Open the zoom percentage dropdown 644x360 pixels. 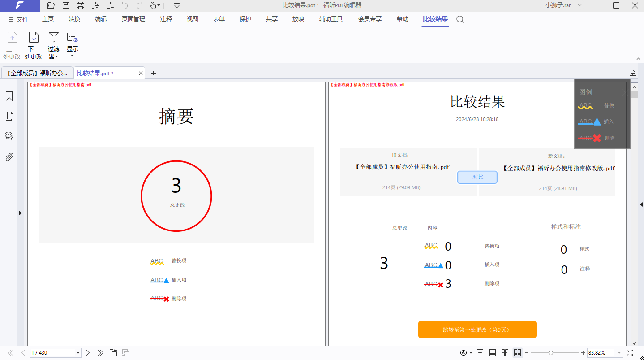tap(619, 353)
